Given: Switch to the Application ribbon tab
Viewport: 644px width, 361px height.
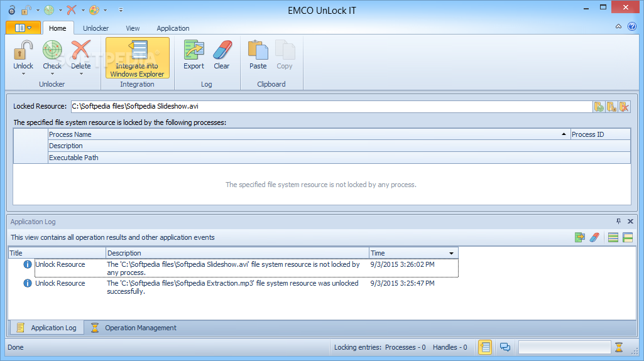Looking at the screenshot, I should point(173,28).
